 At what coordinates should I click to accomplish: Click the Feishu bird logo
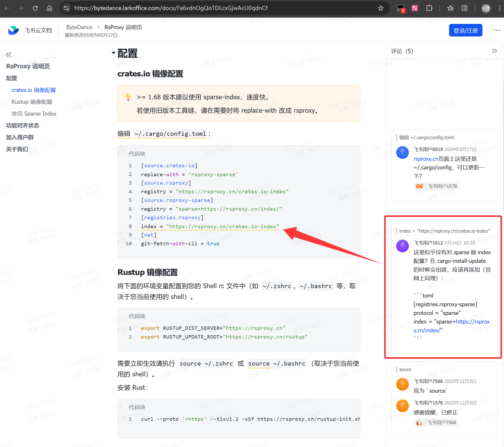pos(14,30)
